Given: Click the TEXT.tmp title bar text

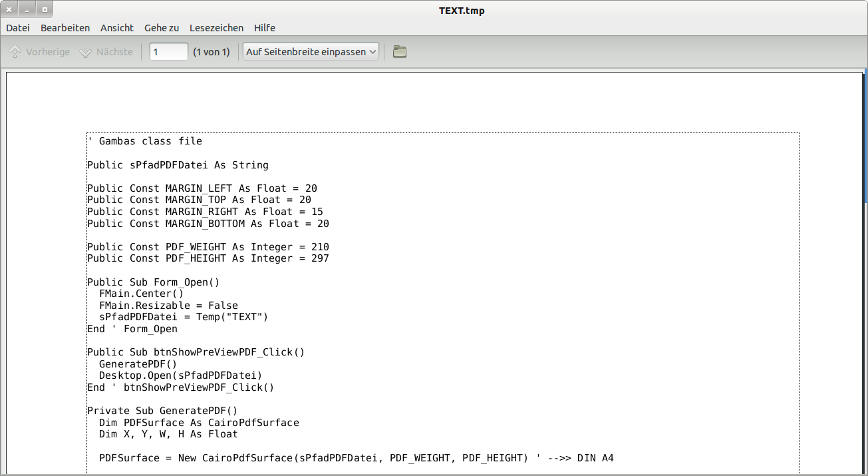Looking at the screenshot, I should click(462, 11).
